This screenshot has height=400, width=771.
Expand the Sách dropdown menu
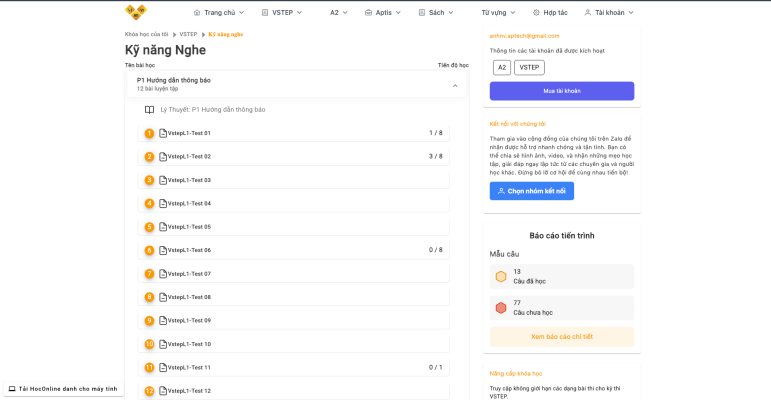point(436,12)
